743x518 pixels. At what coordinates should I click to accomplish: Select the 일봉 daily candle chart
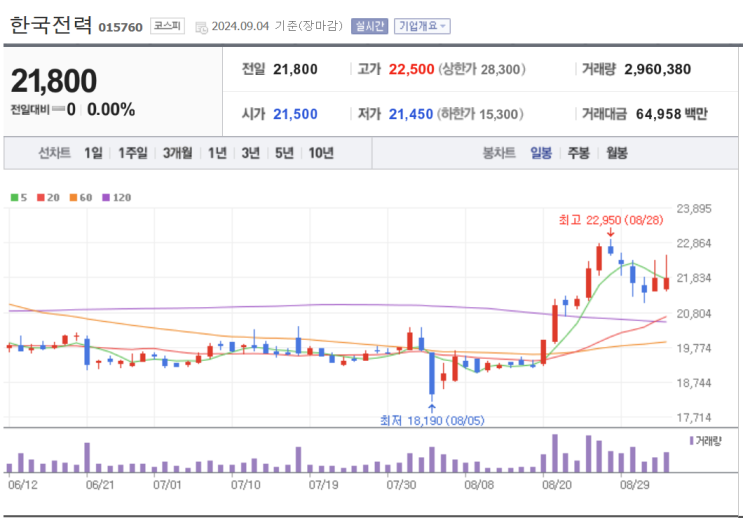click(541, 153)
